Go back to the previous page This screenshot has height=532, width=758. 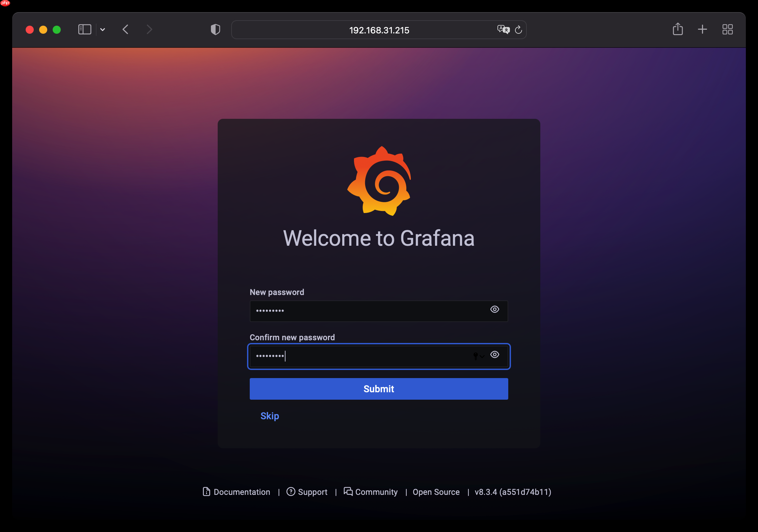pyautogui.click(x=126, y=29)
